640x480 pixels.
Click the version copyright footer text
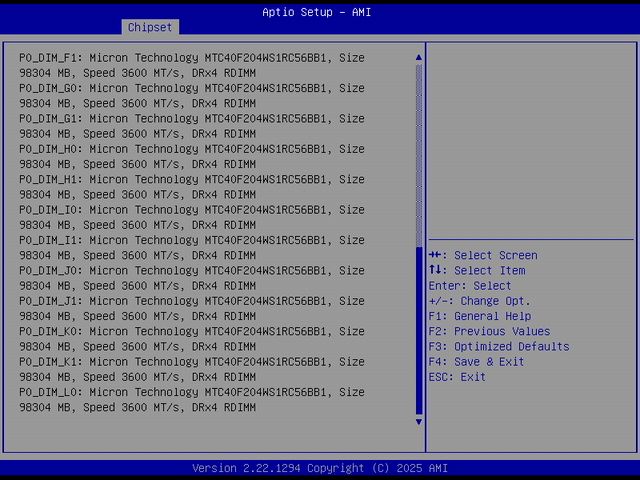point(320,468)
